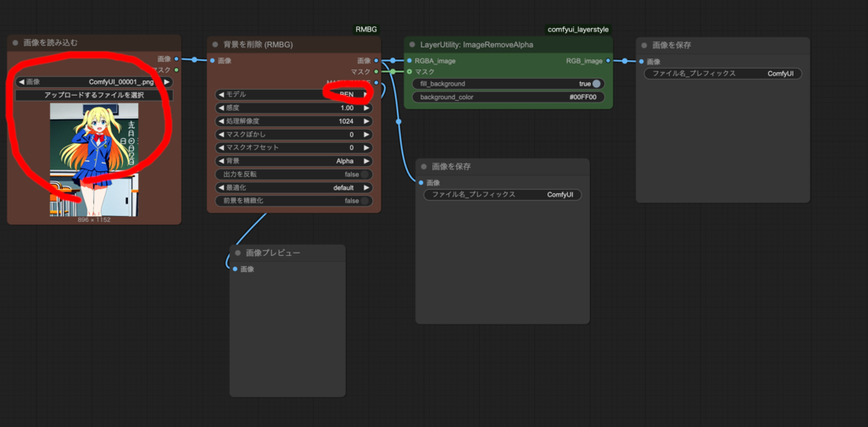868x427 pixels.
Task: Click the RGB_image output port
Action: (x=608, y=60)
